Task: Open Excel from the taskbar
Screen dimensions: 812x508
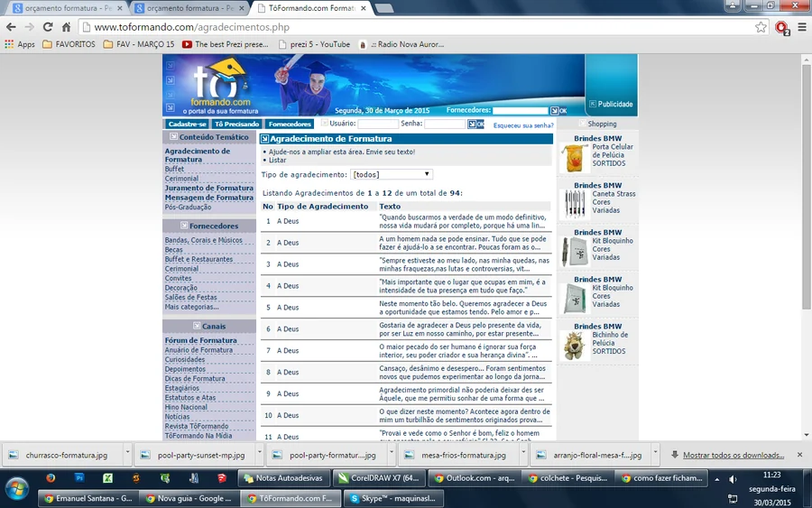Action: coord(107,478)
